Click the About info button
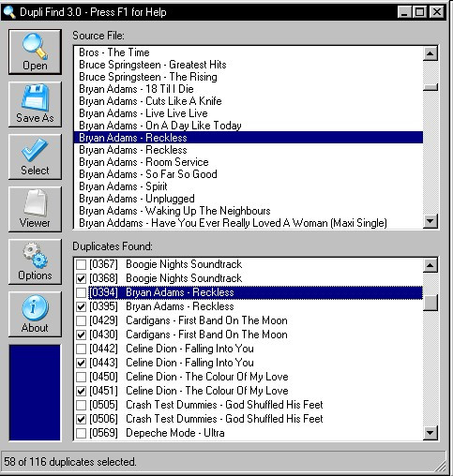 coord(35,314)
